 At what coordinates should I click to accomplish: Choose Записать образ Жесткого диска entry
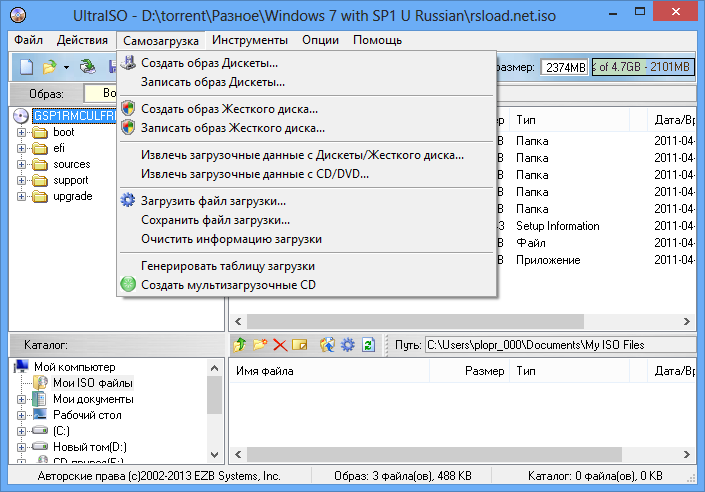[307, 128]
